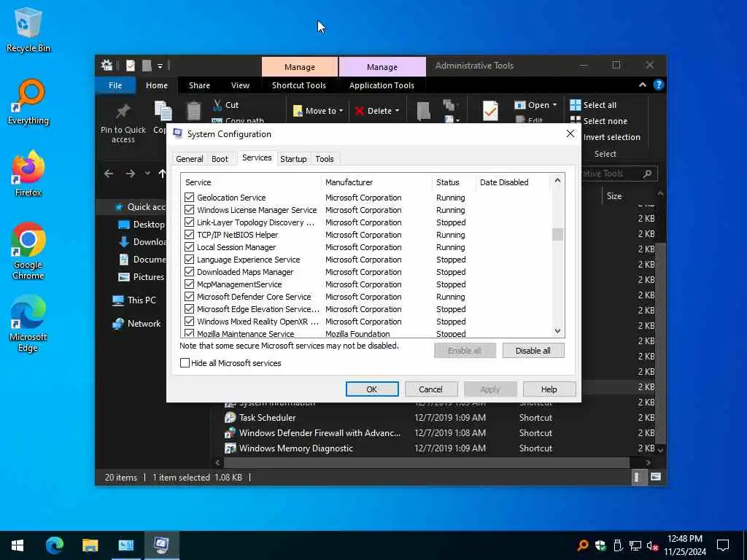Uncheck Language Experience Service checkbox

tap(189, 259)
